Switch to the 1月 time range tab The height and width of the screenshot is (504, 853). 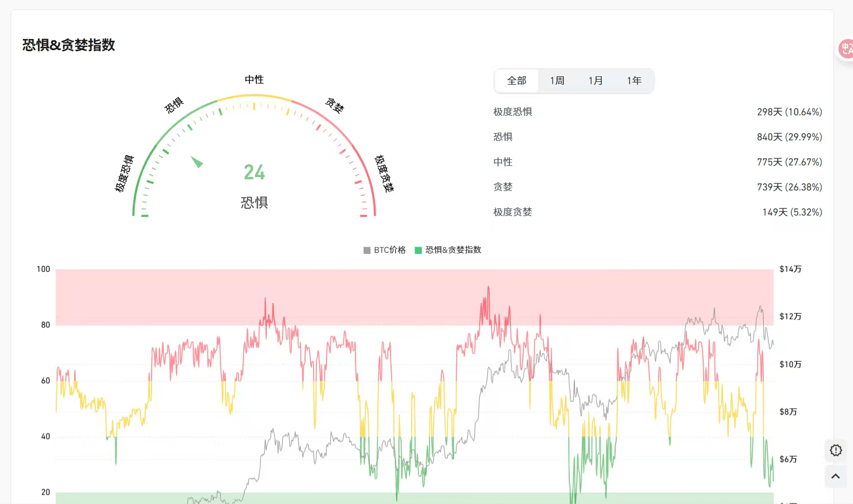tap(596, 81)
